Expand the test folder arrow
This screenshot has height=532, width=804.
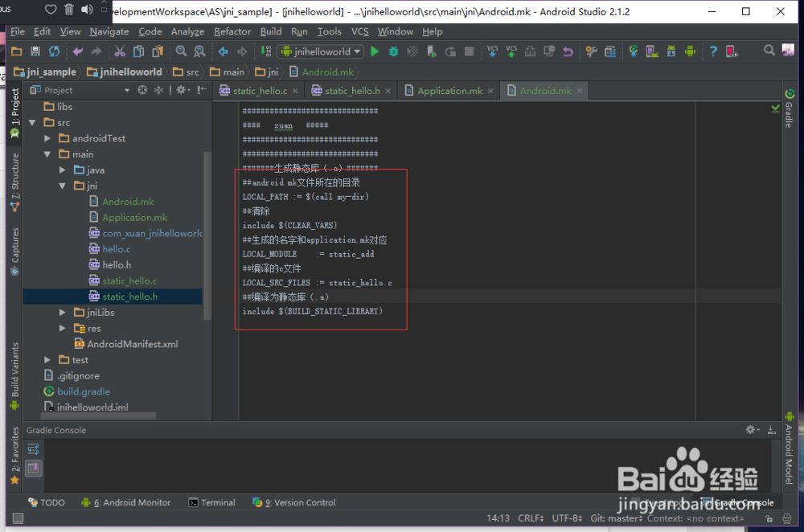point(47,360)
